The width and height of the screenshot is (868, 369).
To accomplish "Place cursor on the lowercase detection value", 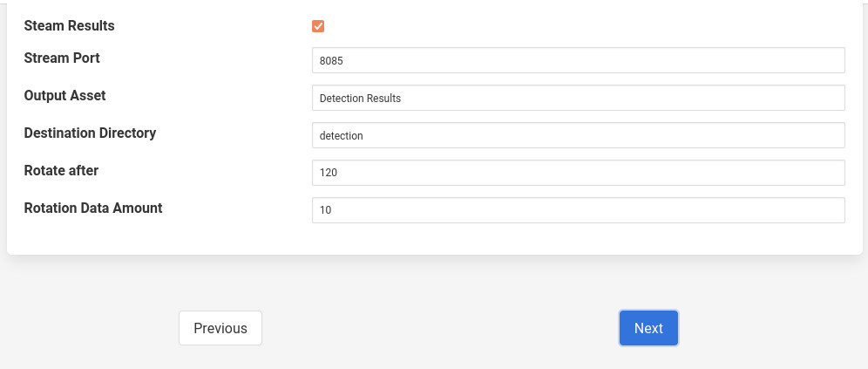I will tap(341, 136).
